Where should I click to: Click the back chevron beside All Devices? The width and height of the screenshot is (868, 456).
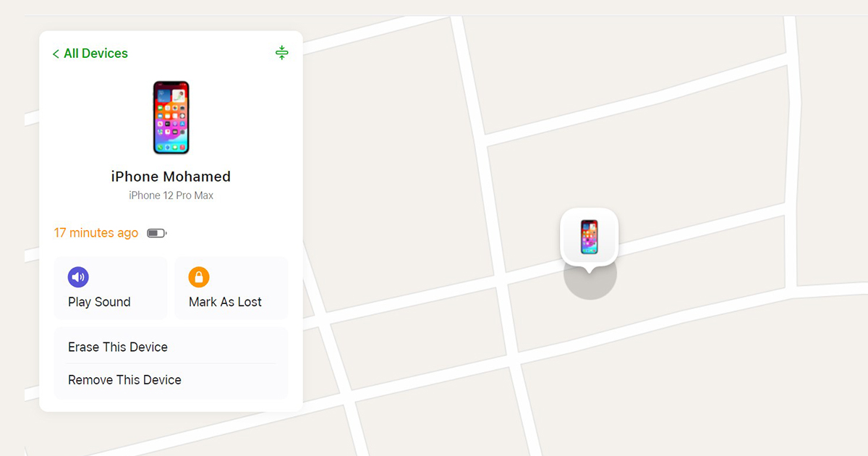click(x=56, y=54)
